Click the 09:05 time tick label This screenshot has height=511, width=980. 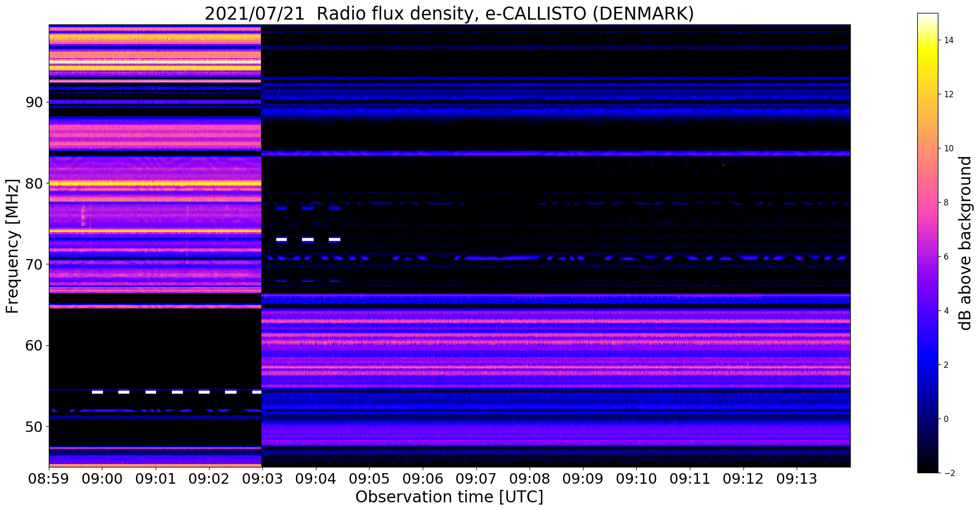click(x=370, y=478)
